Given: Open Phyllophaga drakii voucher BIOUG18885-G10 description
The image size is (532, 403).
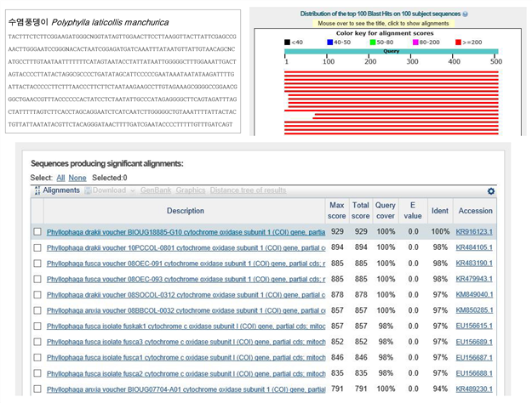Looking at the screenshot, I should click(186, 232).
